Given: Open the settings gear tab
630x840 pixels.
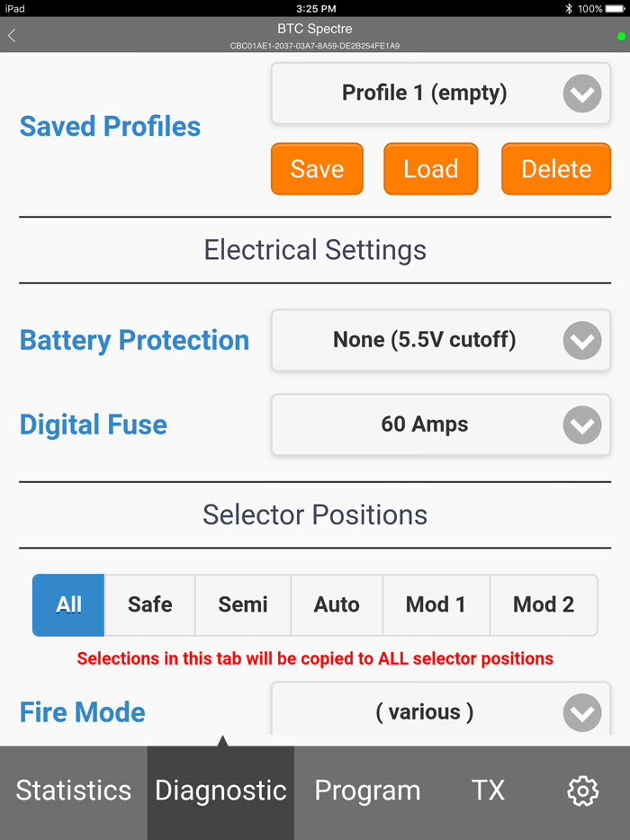Looking at the screenshot, I should pos(582,791).
